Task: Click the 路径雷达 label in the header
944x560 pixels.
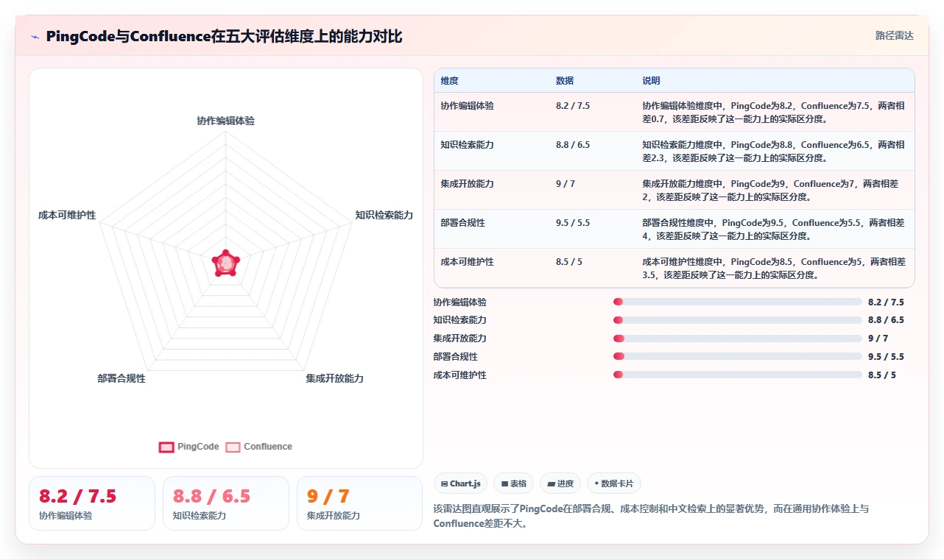Action: coord(895,35)
